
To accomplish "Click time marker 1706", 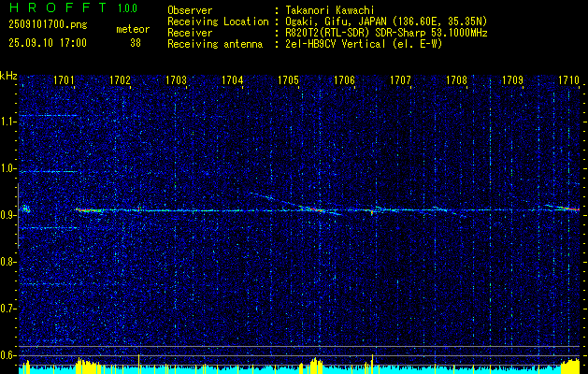I will [344, 79].
